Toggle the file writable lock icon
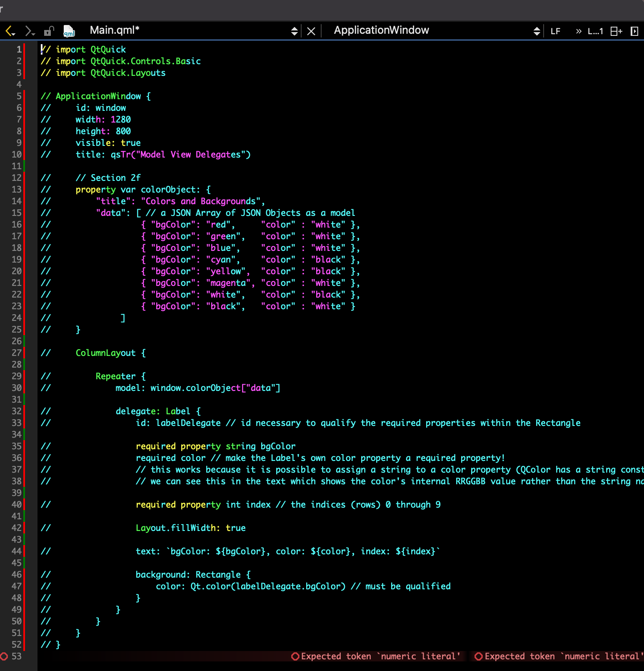 49,31
